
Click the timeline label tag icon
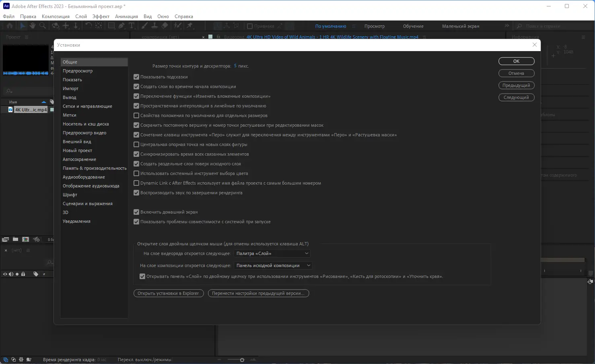click(36, 274)
